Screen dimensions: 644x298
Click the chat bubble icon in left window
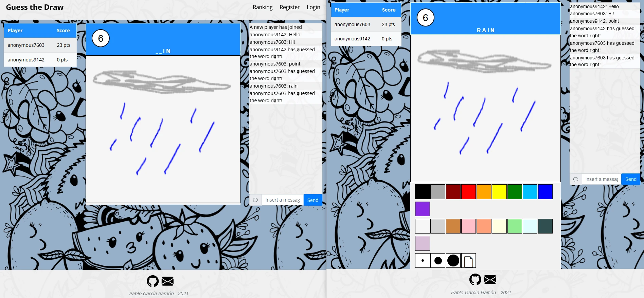point(255,200)
